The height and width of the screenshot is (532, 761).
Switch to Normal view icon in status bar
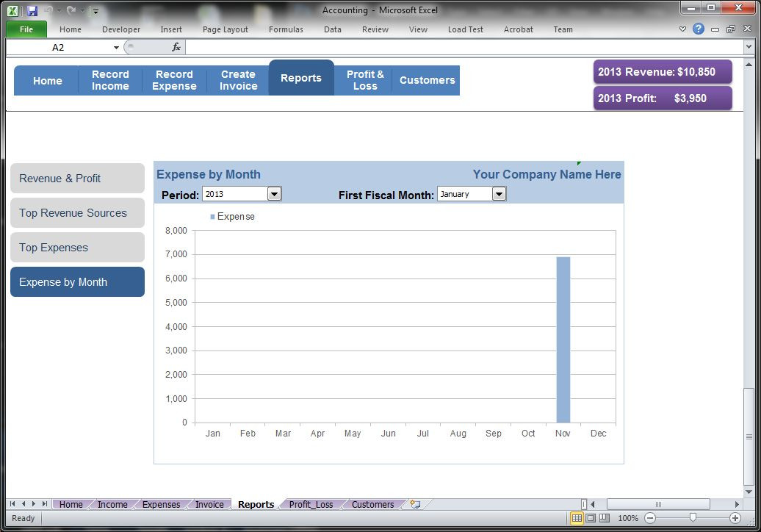click(577, 518)
